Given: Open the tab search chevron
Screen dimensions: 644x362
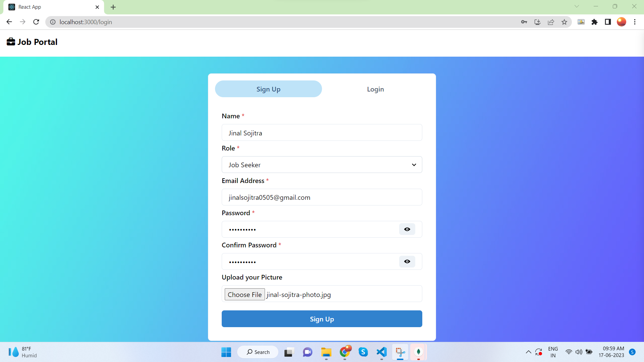Looking at the screenshot, I should tap(577, 6).
